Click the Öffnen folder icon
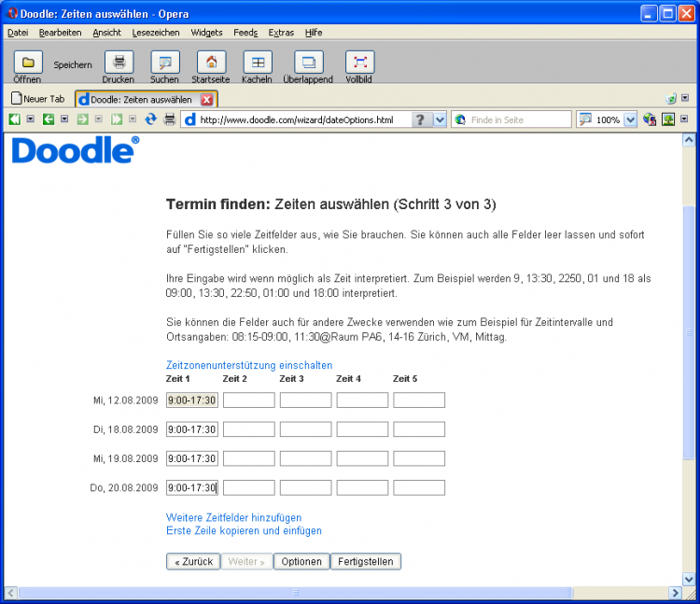700x604 pixels. (x=28, y=62)
